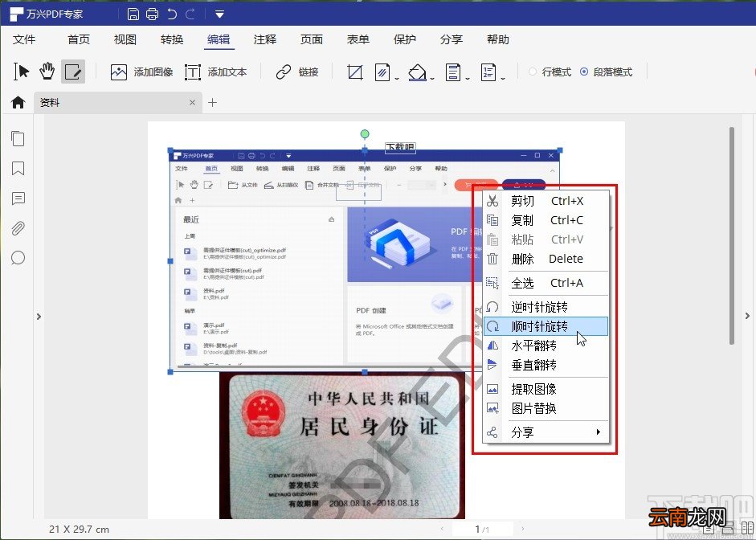Expand the watermark dropdown arrow

pos(397,78)
